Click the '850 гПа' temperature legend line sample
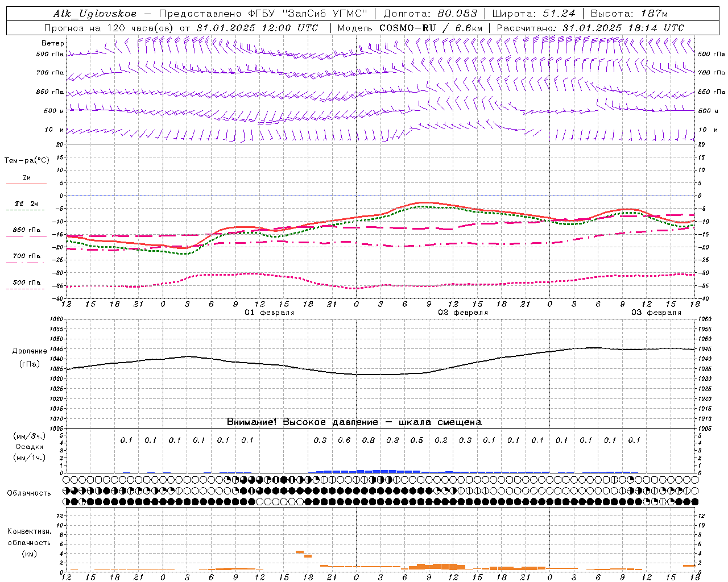The height and width of the screenshot is (582, 728). coord(26,236)
